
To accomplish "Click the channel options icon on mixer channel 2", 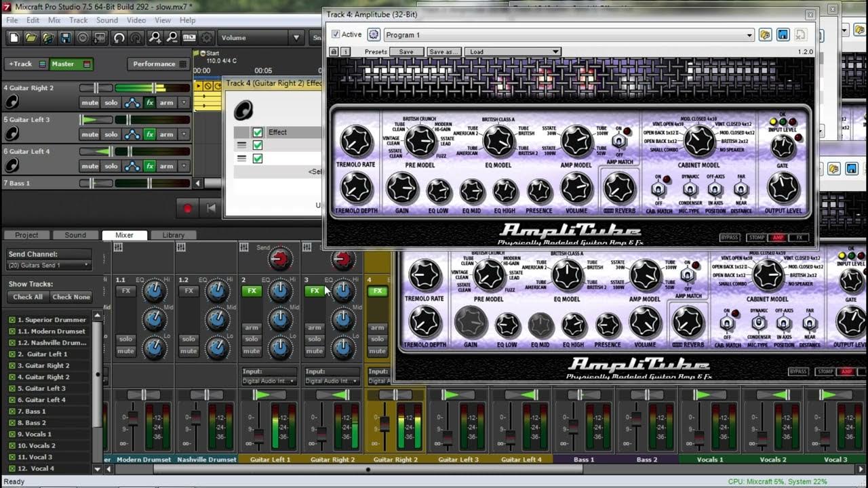I will pos(243,247).
